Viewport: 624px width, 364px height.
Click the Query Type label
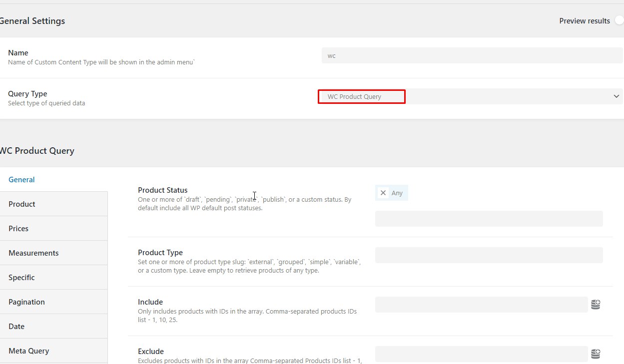(27, 94)
